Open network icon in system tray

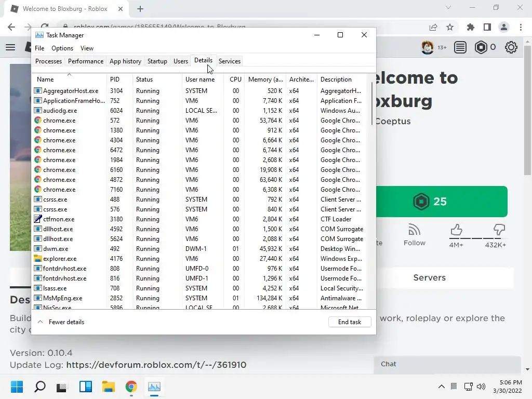pos(469,387)
